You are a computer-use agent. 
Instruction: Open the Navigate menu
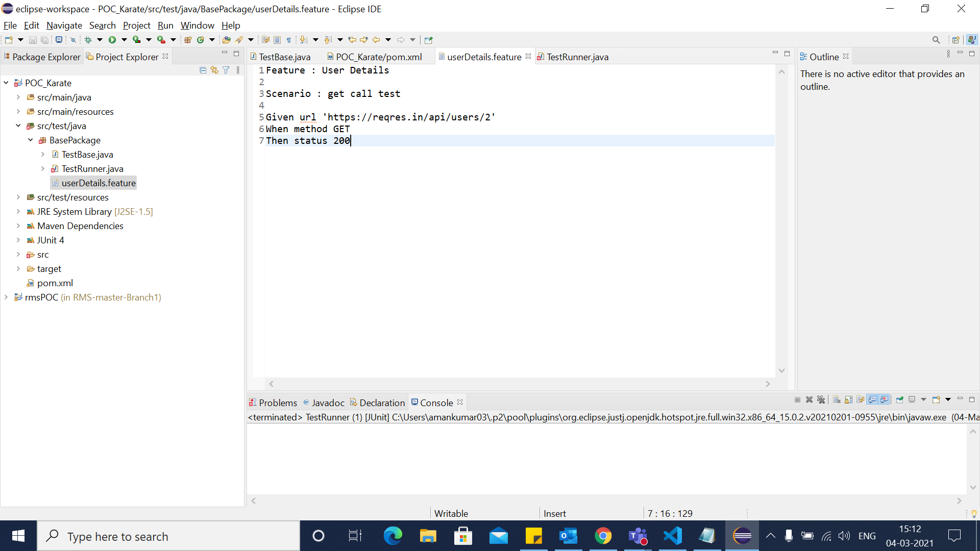click(x=64, y=25)
